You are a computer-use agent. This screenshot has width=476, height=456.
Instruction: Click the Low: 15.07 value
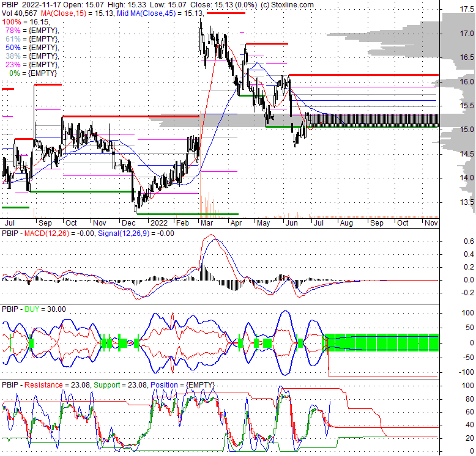click(168, 5)
